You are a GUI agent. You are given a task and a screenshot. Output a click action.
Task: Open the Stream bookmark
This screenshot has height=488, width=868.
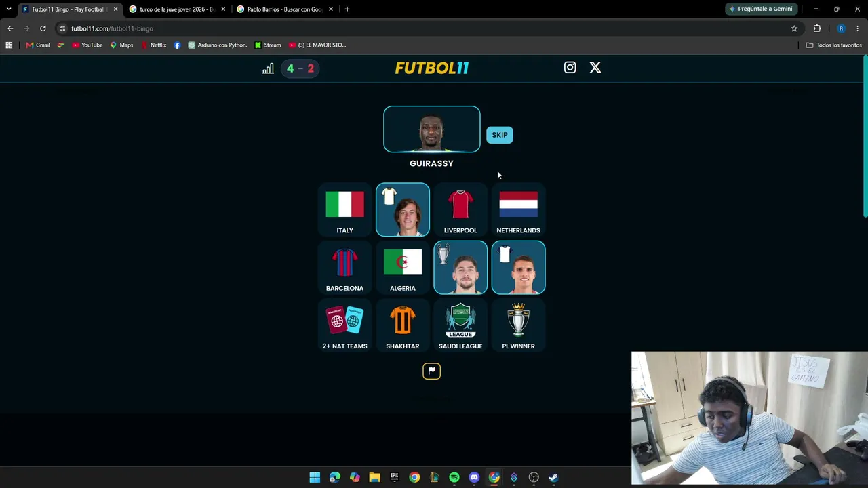(268, 45)
